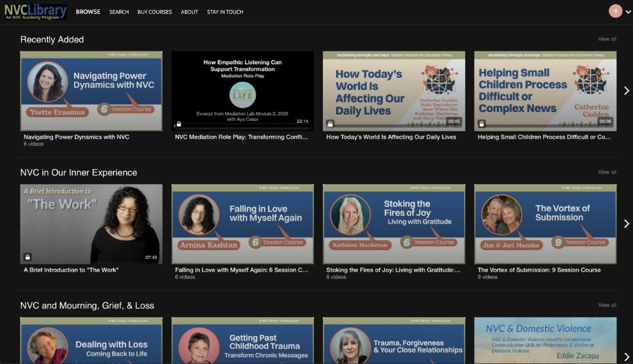Select STAY IN TOUCH menu item
Screen dimensions: 633x364
tap(225, 11)
